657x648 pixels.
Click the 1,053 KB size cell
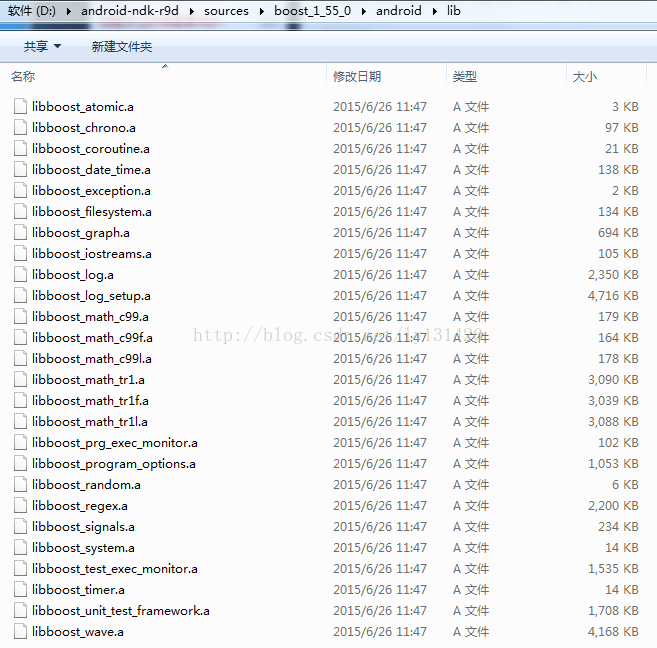613,463
